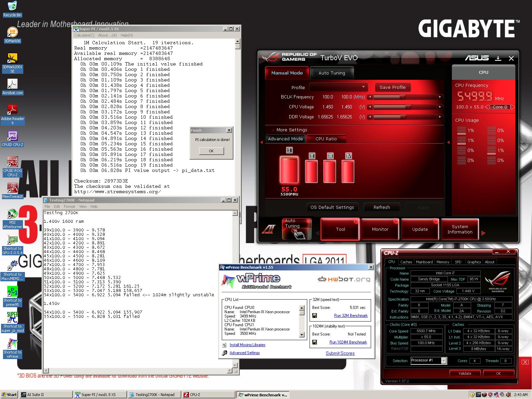This screenshot has width=532, height=399.
Task: Click the Start button on the taskbar
Action: click(9, 395)
